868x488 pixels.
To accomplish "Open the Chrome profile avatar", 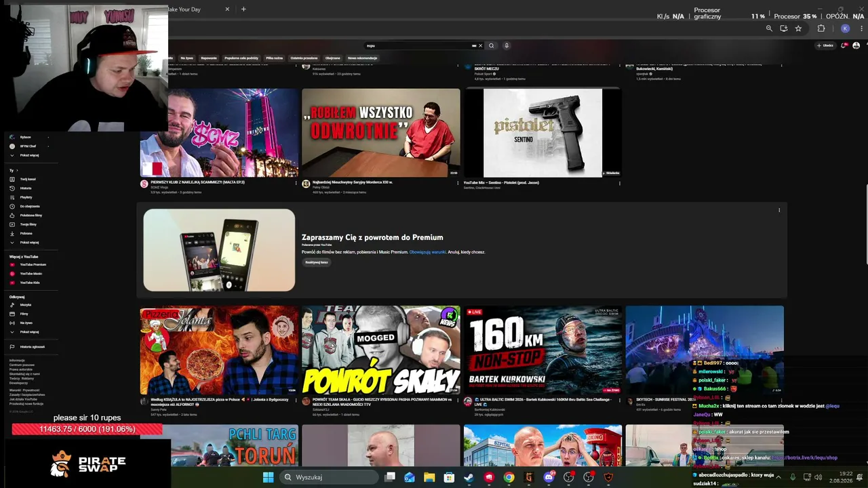I will click(845, 28).
